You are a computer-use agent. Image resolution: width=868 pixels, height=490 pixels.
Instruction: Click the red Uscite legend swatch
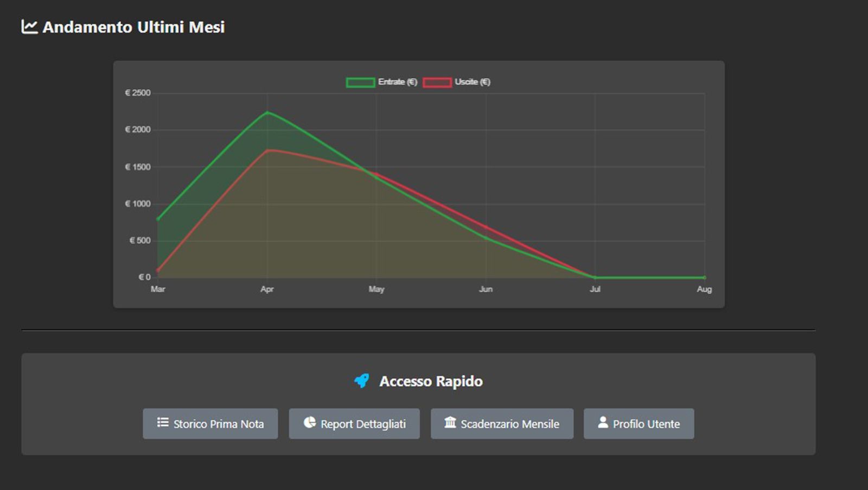point(437,82)
